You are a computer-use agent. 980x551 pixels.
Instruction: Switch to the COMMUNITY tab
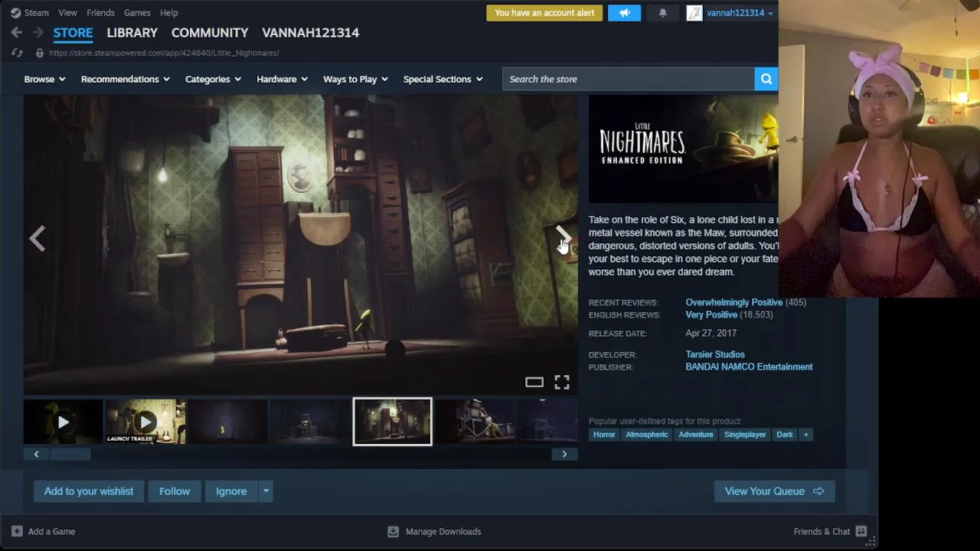coord(210,32)
